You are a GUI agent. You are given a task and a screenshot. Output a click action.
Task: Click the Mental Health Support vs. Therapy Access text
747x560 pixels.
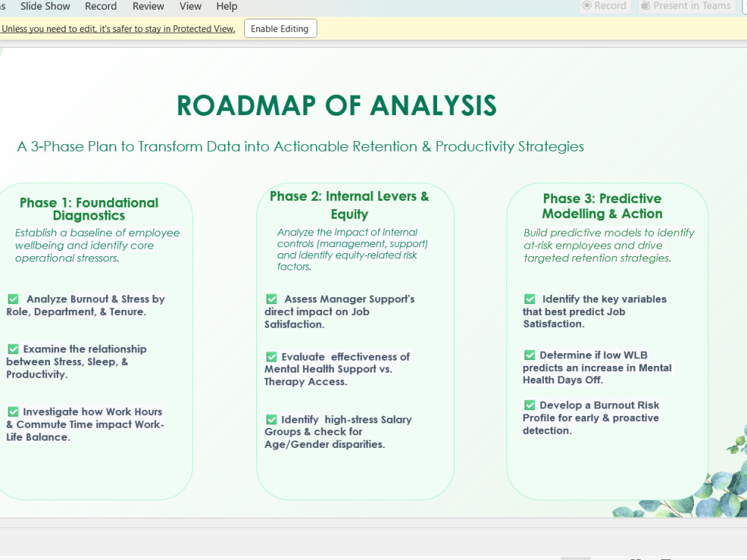(328, 376)
